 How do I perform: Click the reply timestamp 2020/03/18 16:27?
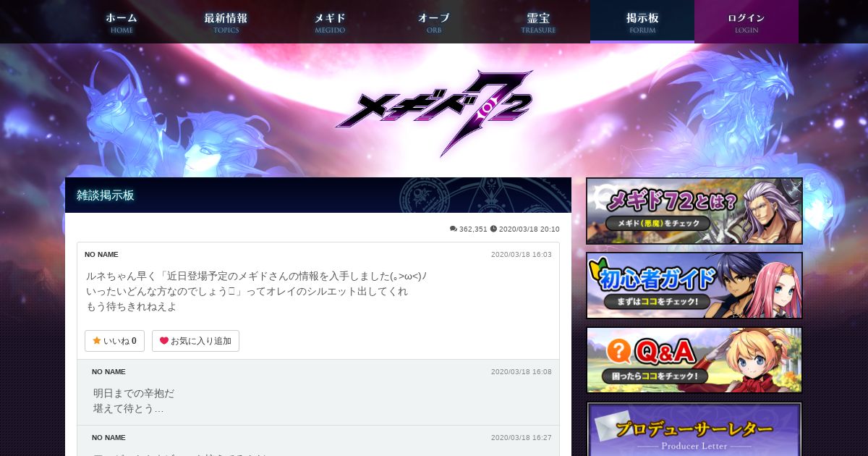tap(522, 438)
